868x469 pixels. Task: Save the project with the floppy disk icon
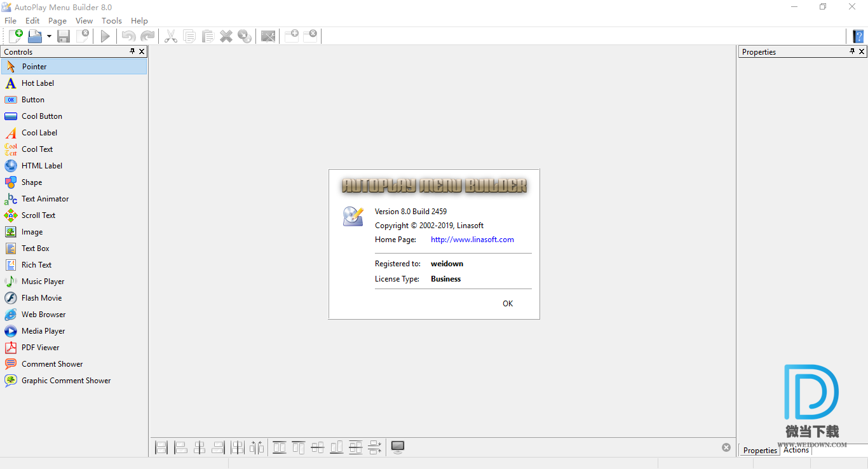point(64,36)
